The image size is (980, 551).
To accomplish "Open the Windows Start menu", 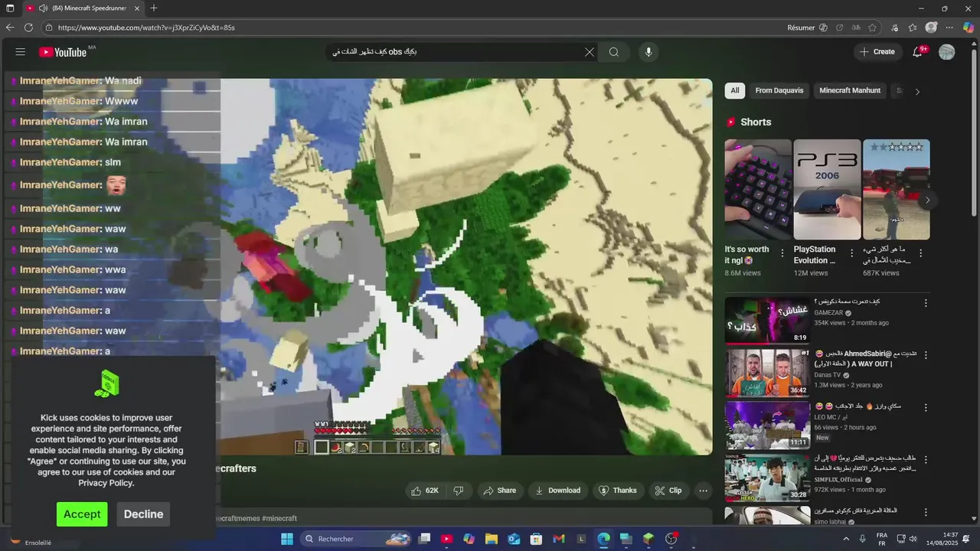I will point(287,539).
